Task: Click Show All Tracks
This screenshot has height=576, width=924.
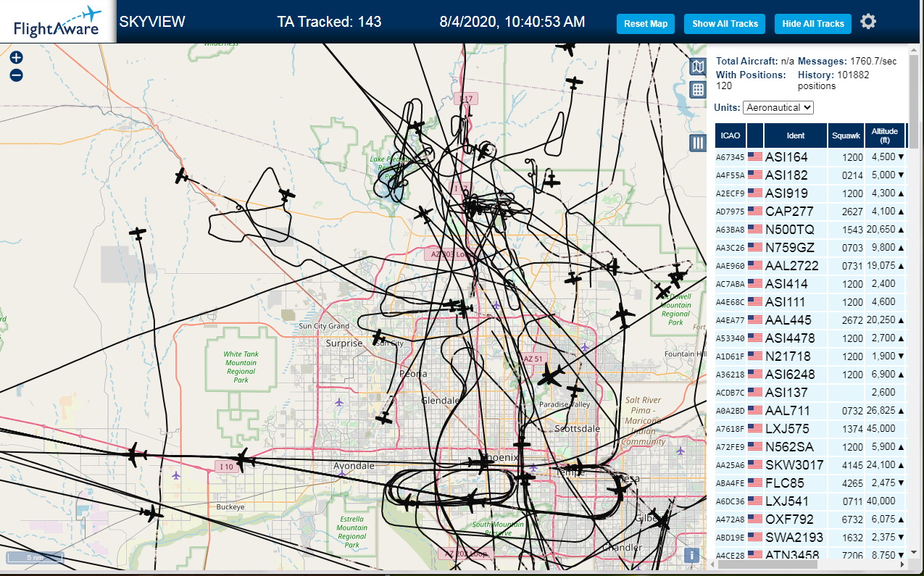Action: coord(725,24)
